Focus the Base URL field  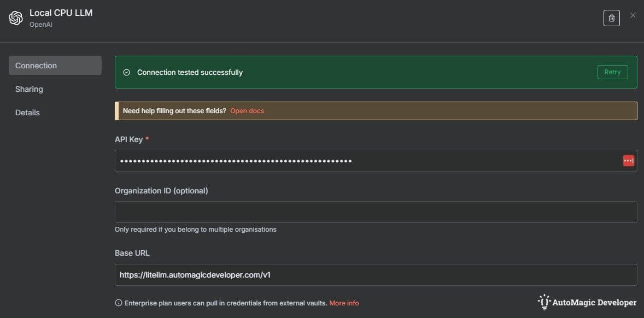tap(376, 275)
